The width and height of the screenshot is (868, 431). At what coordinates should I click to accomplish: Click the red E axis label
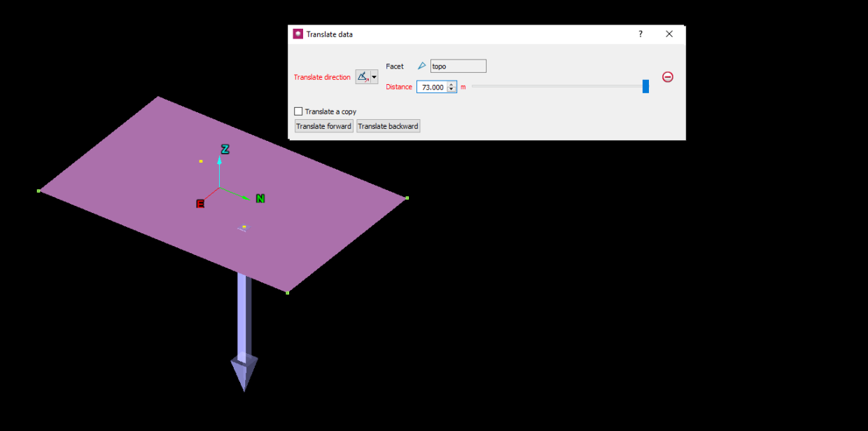(x=200, y=204)
